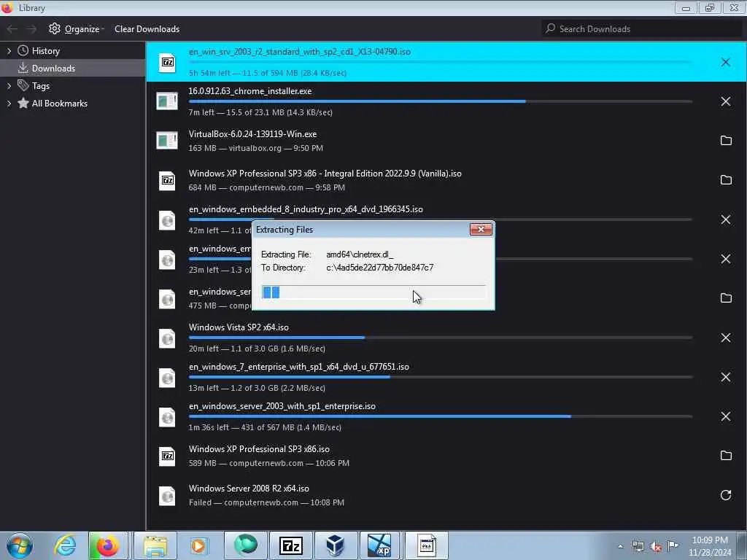Retry the failed Windows Server 2008 R2 download
Image resolution: width=747 pixels, height=560 pixels.
[726, 495]
